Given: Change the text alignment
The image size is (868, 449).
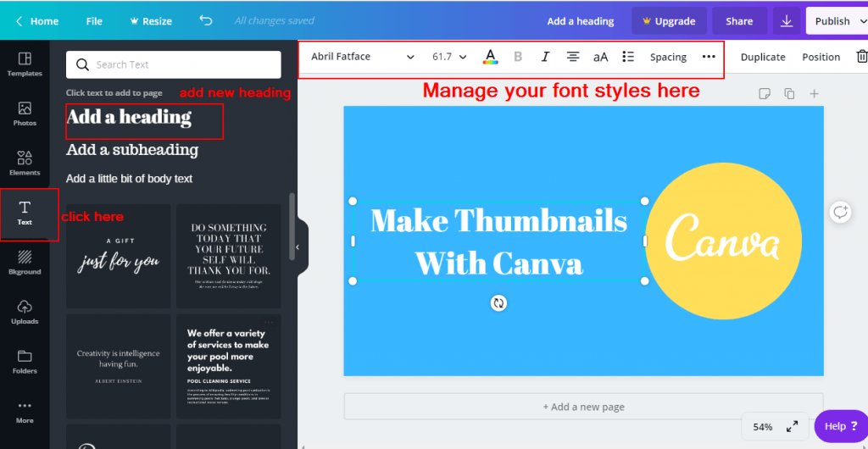Looking at the screenshot, I should point(573,57).
